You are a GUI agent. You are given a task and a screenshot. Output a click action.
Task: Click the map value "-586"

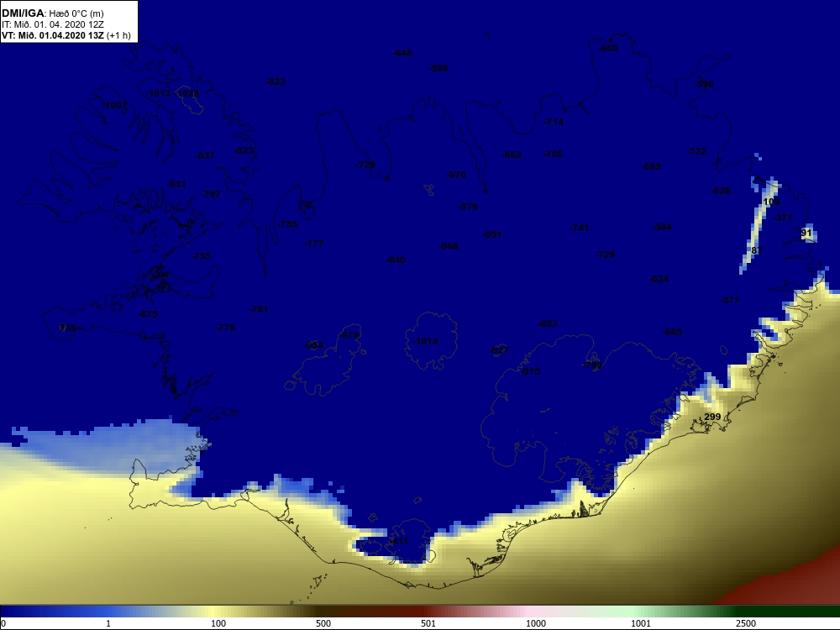pyautogui.click(x=438, y=68)
